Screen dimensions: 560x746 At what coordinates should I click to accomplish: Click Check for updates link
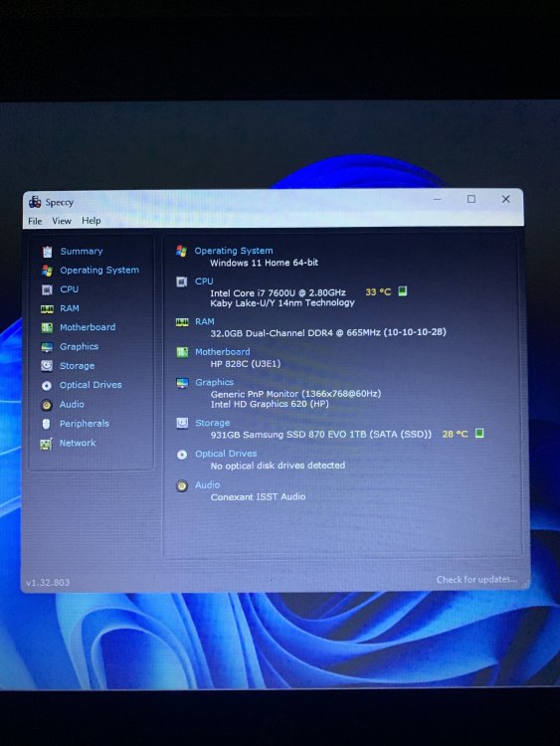476,580
